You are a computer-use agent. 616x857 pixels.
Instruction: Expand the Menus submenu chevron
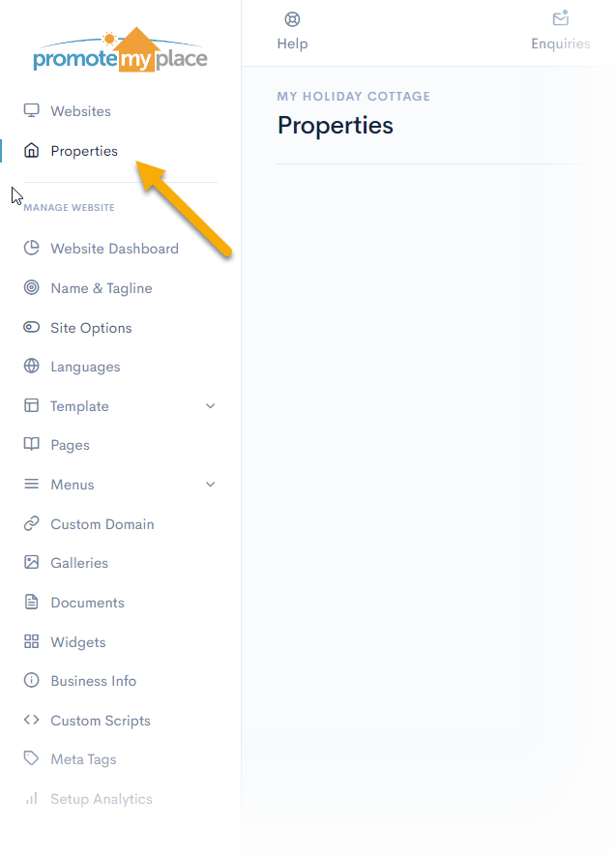pos(211,485)
